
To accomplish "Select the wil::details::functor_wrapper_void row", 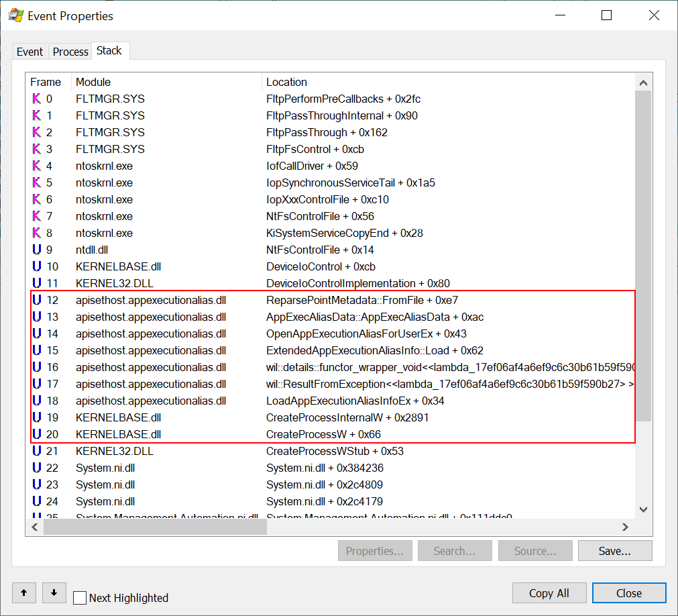I will click(x=331, y=367).
